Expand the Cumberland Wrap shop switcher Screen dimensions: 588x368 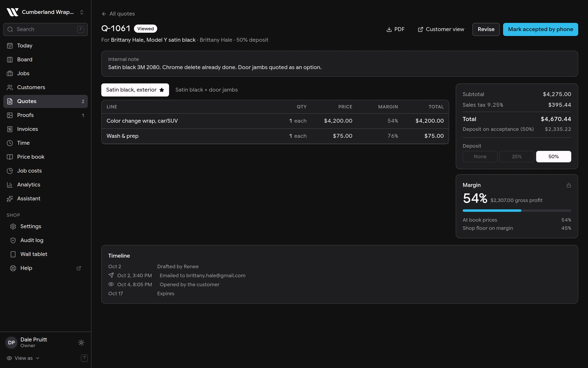(46, 12)
